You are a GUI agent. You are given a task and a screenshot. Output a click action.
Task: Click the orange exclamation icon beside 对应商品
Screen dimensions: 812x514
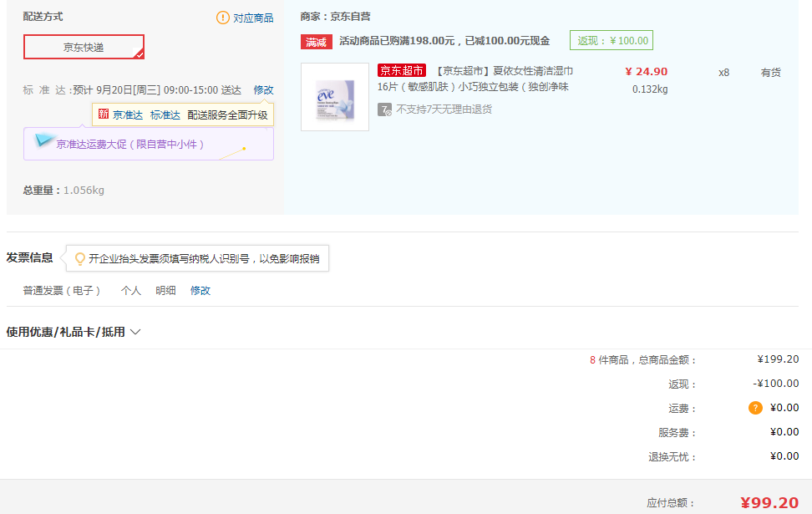click(x=223, y=18)
